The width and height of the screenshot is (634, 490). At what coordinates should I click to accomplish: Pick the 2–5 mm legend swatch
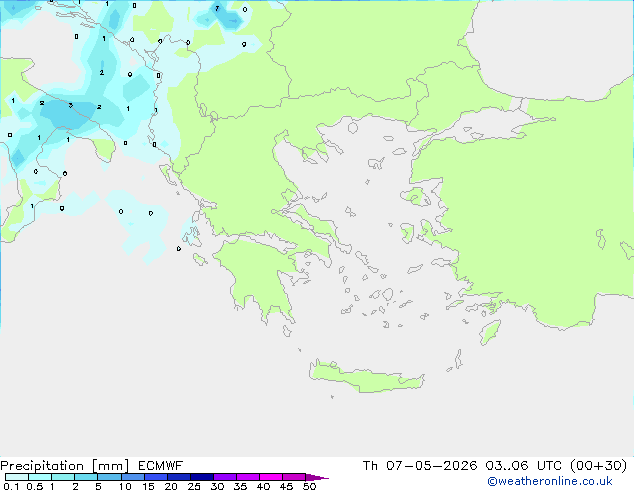coord(86,477)
